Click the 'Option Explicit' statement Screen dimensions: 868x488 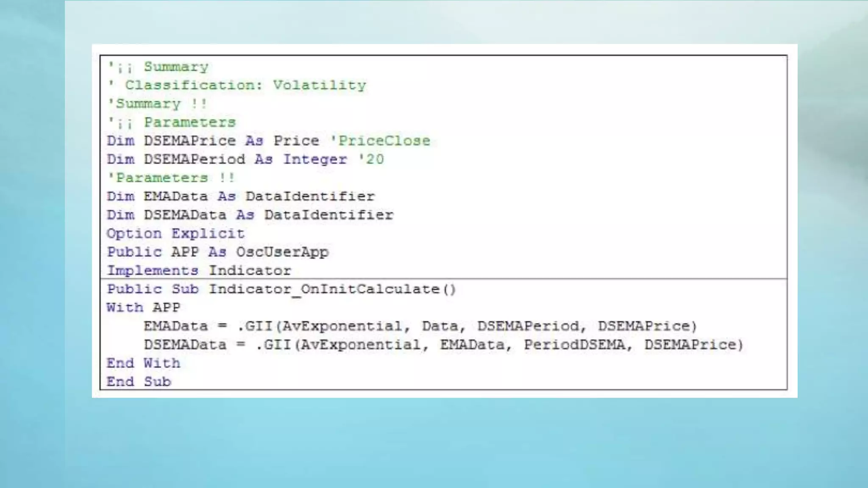click(175, 233)
